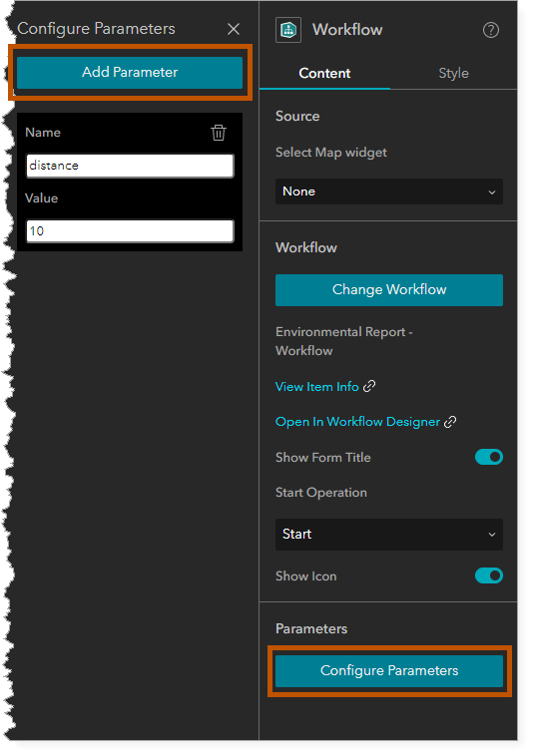Image resolution: width=533 pixels, height=756 pixels.
Task: Switch to the Style tab
Action: click(x=453, y=73)
